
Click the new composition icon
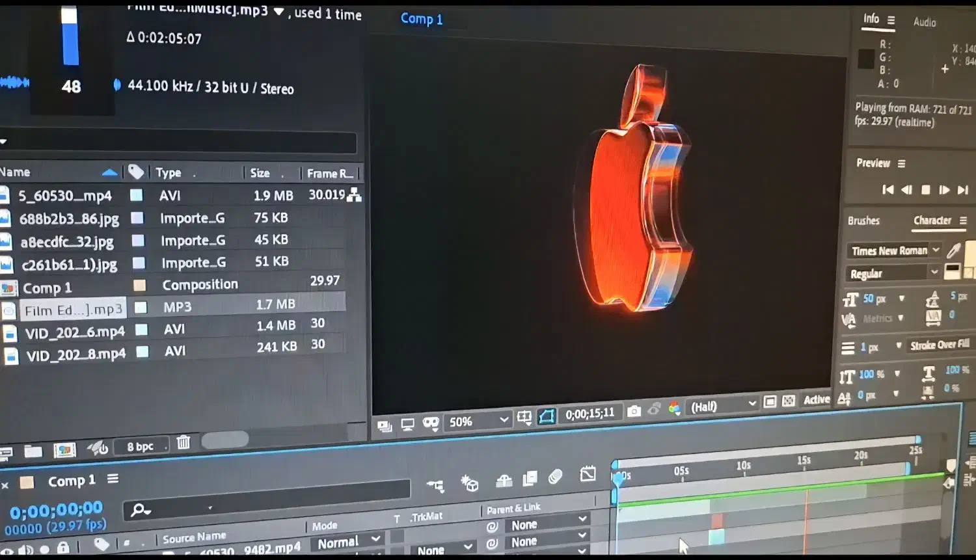[64, 449]
